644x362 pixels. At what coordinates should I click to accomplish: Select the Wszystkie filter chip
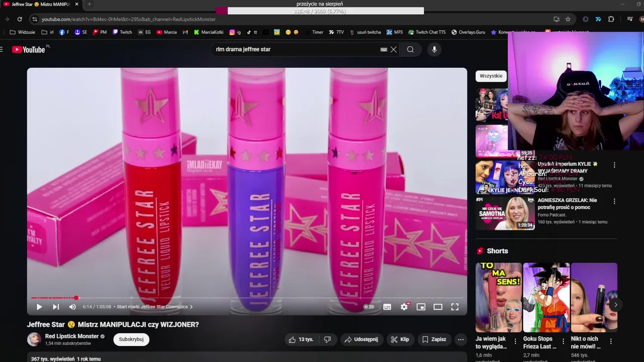[491, 76]
